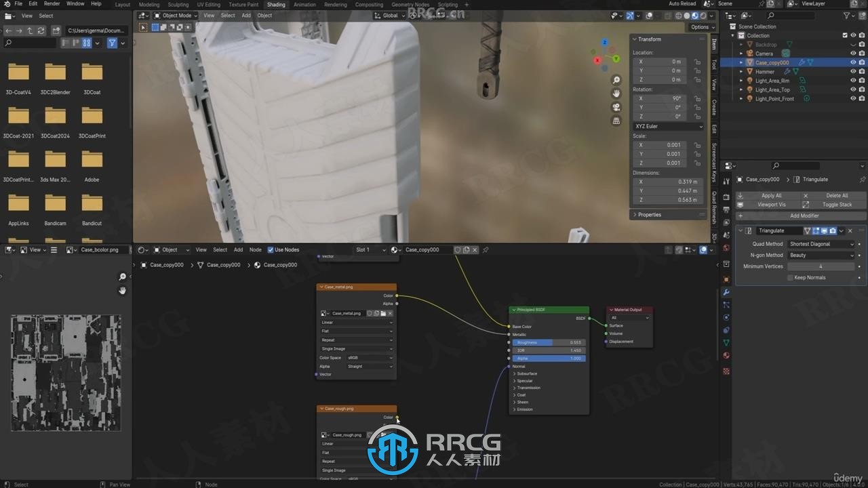Select solid shading mode

[x=686, y=16]
